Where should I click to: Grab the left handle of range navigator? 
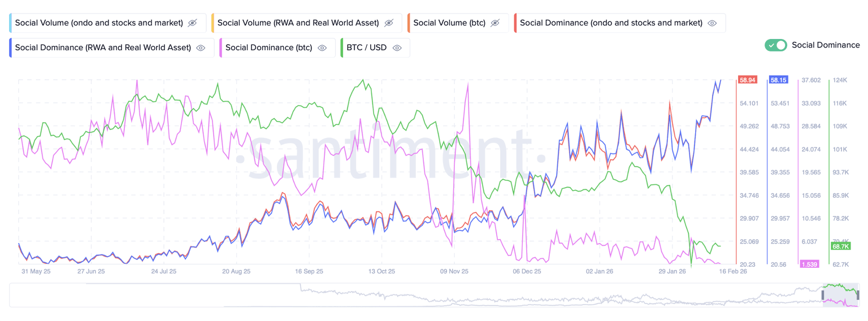[x=823, y=295]
